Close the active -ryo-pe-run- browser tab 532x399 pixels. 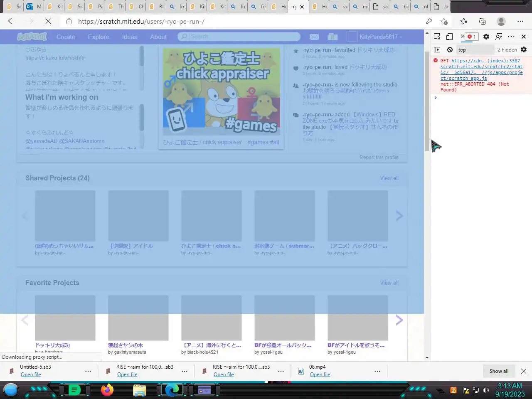coord(302,7)
